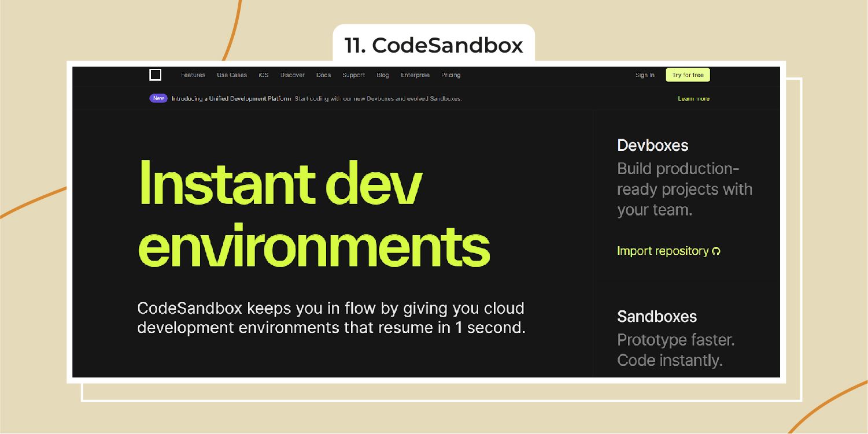The height and width of the screenshot is (434, 868).
Task: Click the 'CodeSandbox keeps you in flow' paragraph
Action: (x=331, y=318)
